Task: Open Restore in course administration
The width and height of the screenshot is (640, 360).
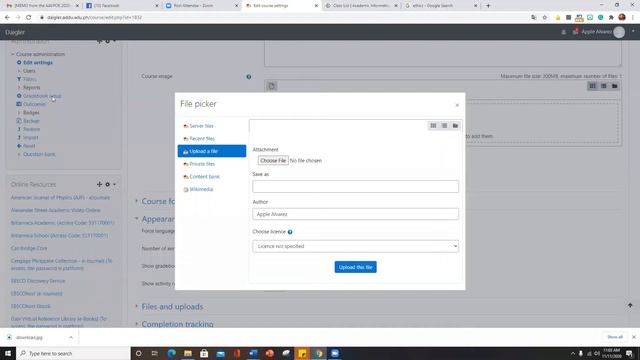Action: (x=31, y=129)
